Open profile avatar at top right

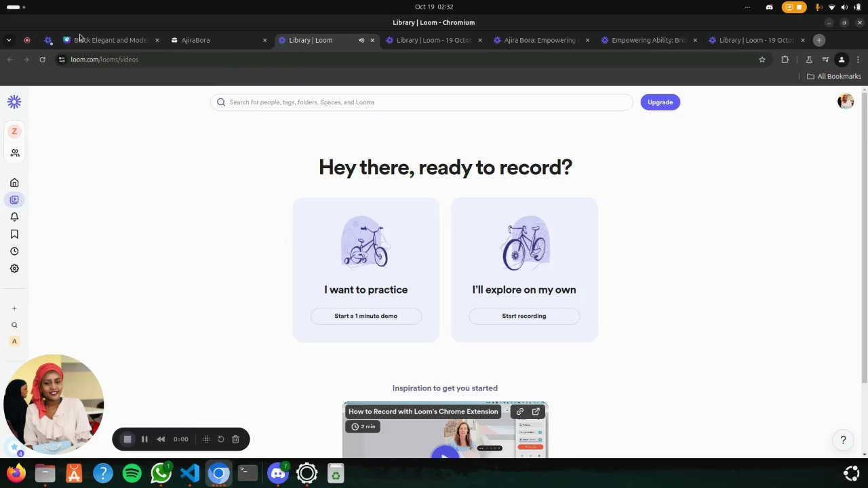(845, 102)
